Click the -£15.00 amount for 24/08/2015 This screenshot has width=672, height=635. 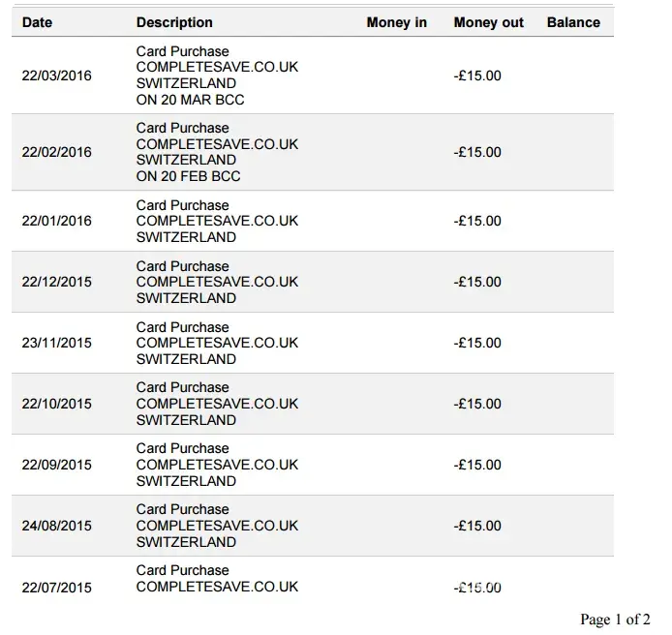coord(477,526)
